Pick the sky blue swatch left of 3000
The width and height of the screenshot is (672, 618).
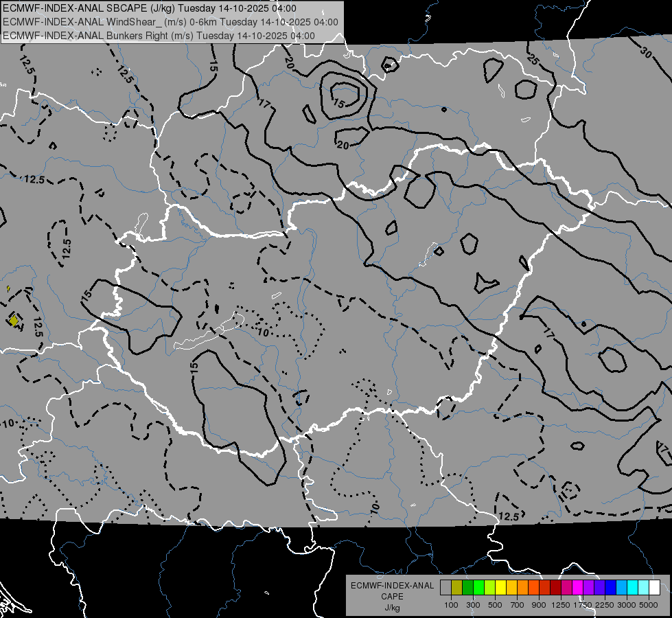pos(622,588)
